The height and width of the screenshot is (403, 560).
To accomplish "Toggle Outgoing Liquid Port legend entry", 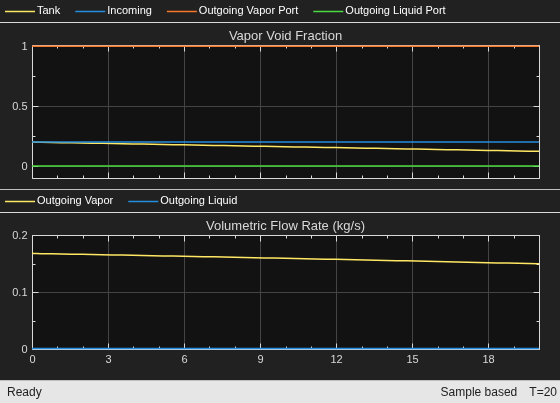I will pos(379,11).
